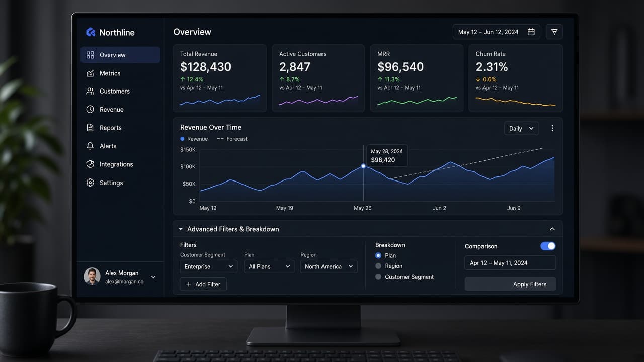Click the Revenue legend item
The image size is (644, 362).
tap(194, 139)
